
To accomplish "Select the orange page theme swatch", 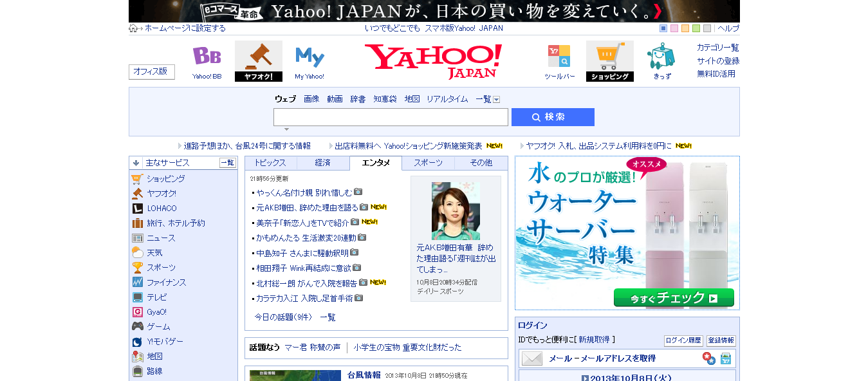I will coord(685,28).
